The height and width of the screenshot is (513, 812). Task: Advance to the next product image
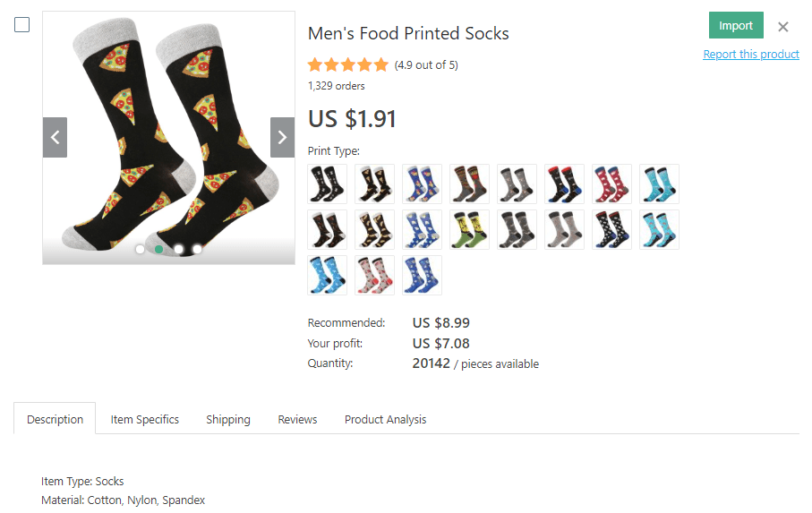tap(282, 137)
